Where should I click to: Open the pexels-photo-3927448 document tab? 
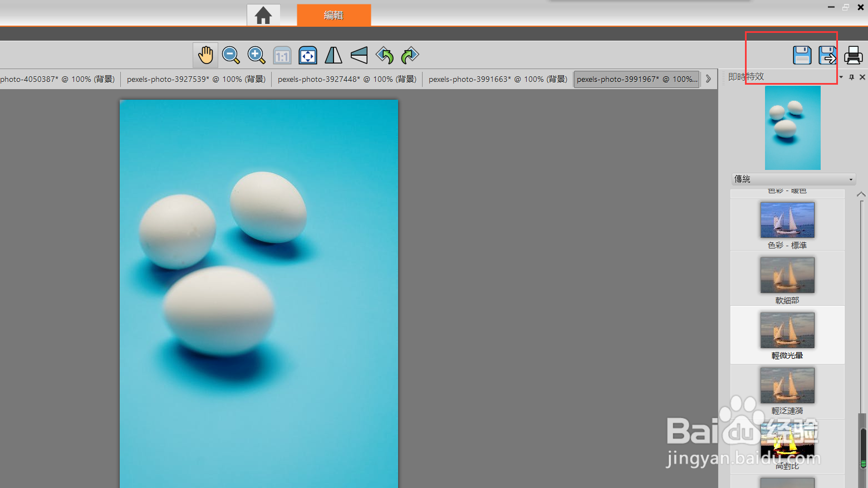347,79
